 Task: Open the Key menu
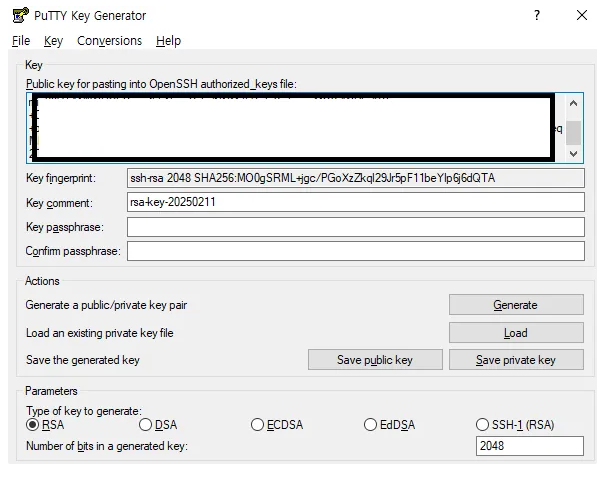click(53, 41)
